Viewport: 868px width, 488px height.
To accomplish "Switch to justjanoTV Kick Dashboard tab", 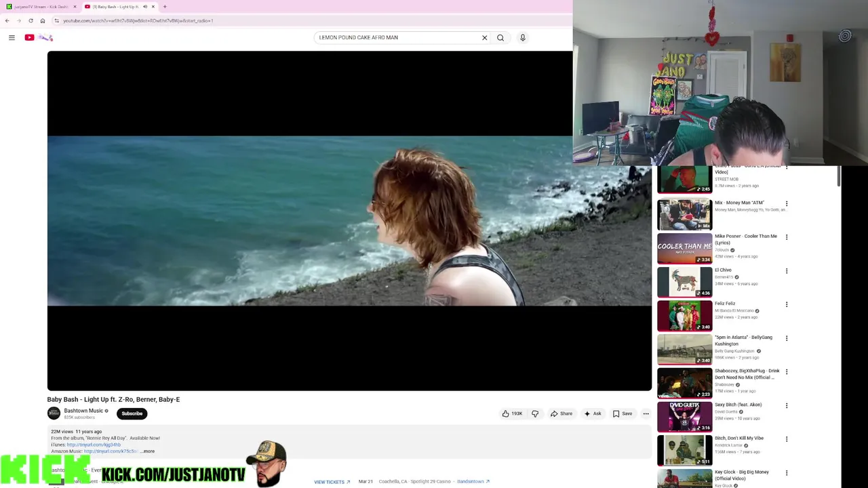I will click(41, 7).
